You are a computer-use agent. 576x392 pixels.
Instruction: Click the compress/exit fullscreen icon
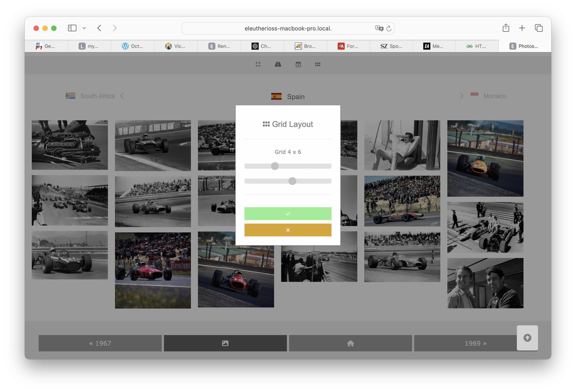pos(258,64)
